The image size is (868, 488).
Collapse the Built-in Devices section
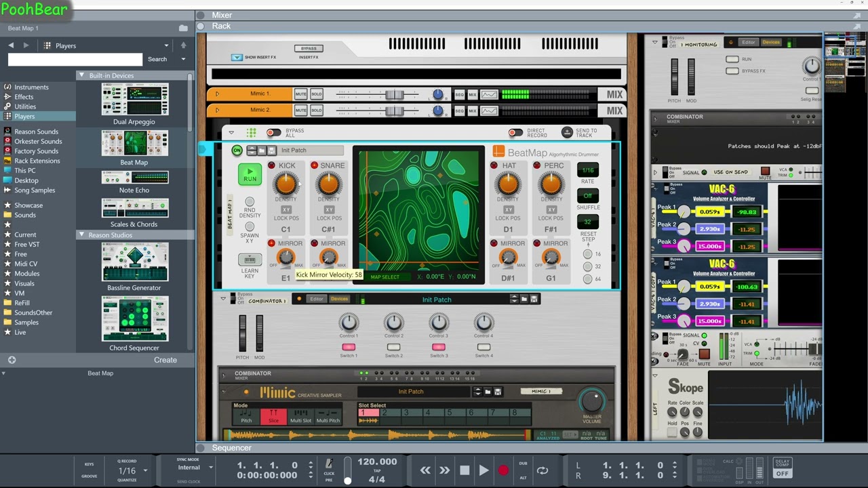coord(81,75)
